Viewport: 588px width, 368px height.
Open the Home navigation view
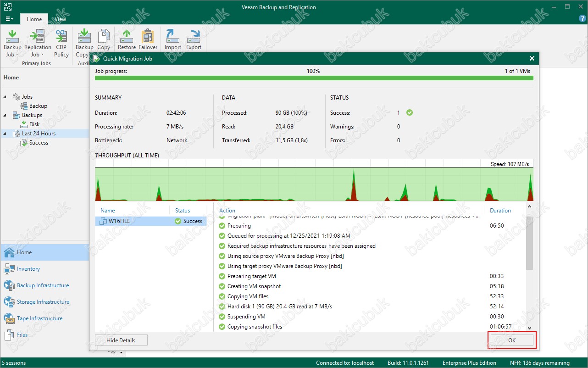click(44, 252)
